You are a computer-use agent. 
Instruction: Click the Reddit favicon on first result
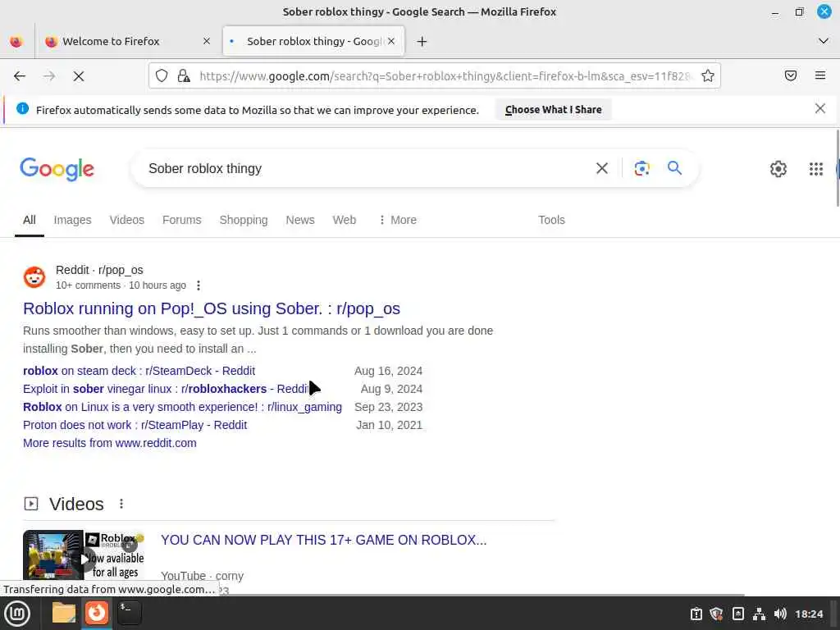point(34,277)
